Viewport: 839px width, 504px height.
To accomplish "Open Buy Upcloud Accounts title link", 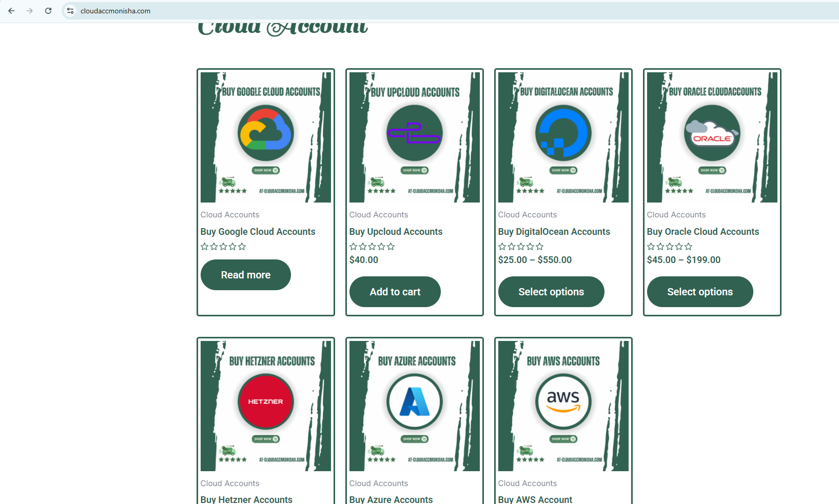I will point(396,232).
